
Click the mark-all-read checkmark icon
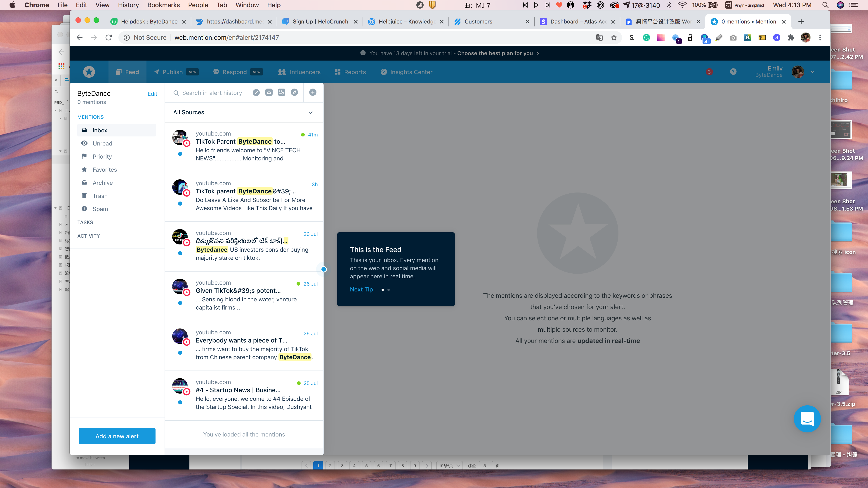(256, 93)
